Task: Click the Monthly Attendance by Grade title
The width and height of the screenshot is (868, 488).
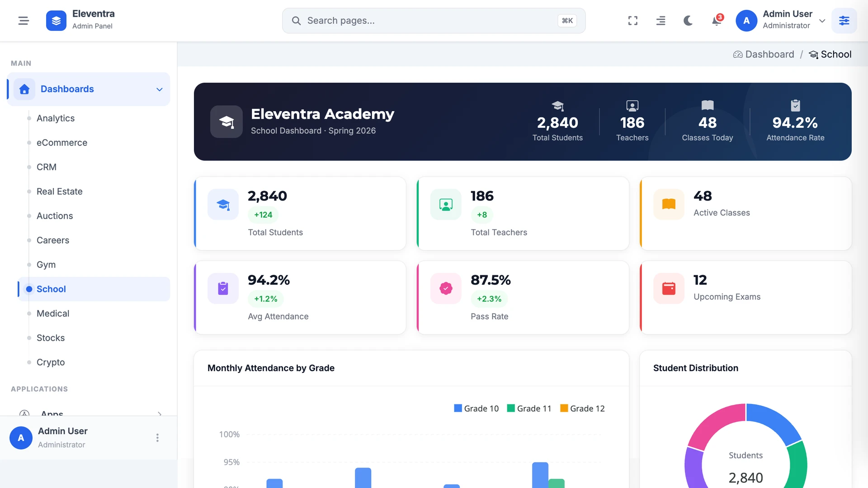Action: click(x=271, y=368)
